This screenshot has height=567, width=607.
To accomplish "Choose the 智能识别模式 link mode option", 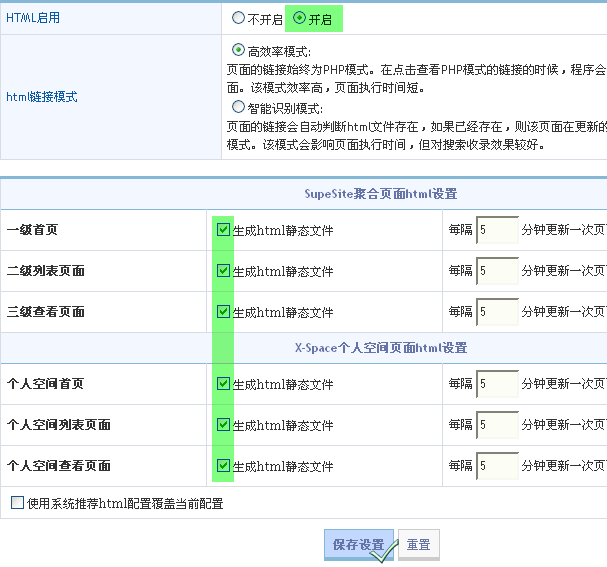I will click(238, 107).
